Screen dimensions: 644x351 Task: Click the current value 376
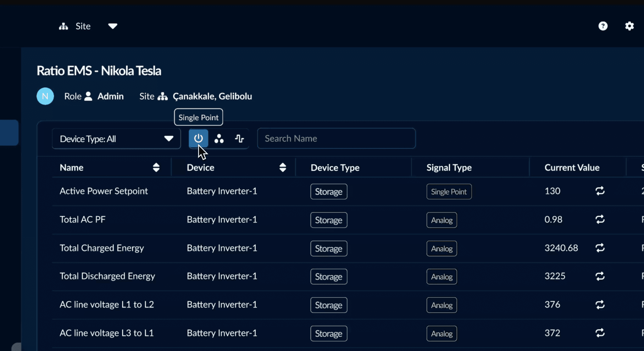click(552, 304)
